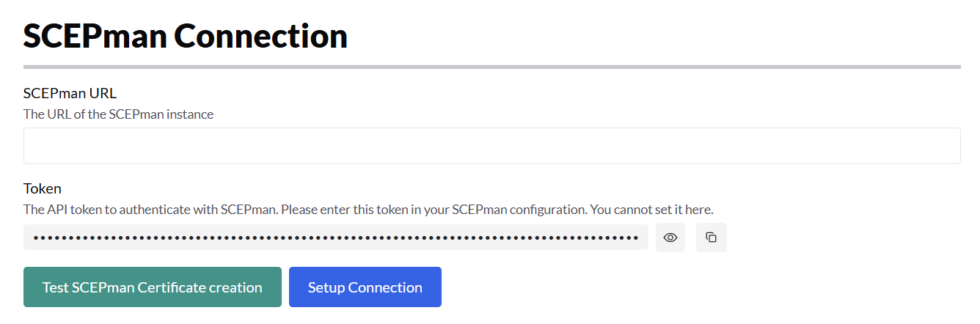Click the duplicate-squares icon next to eye

pyautogui.click(x=711, y=238)
